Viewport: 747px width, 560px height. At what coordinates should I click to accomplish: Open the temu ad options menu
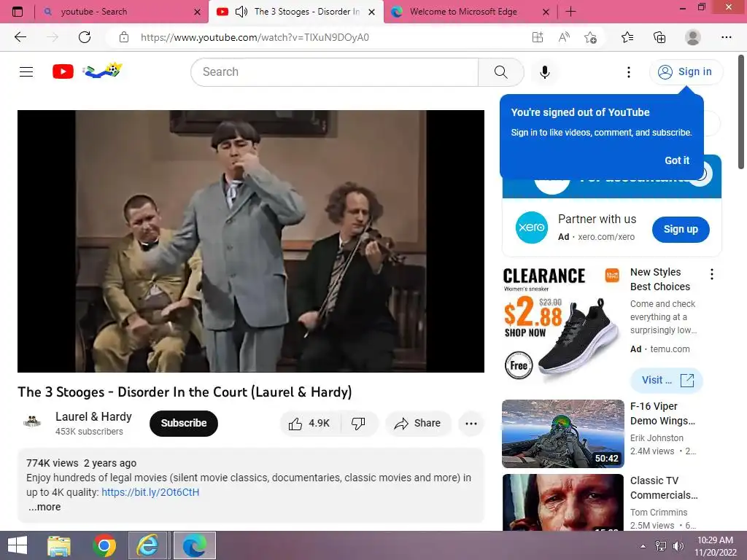click(x=712, y=274)
